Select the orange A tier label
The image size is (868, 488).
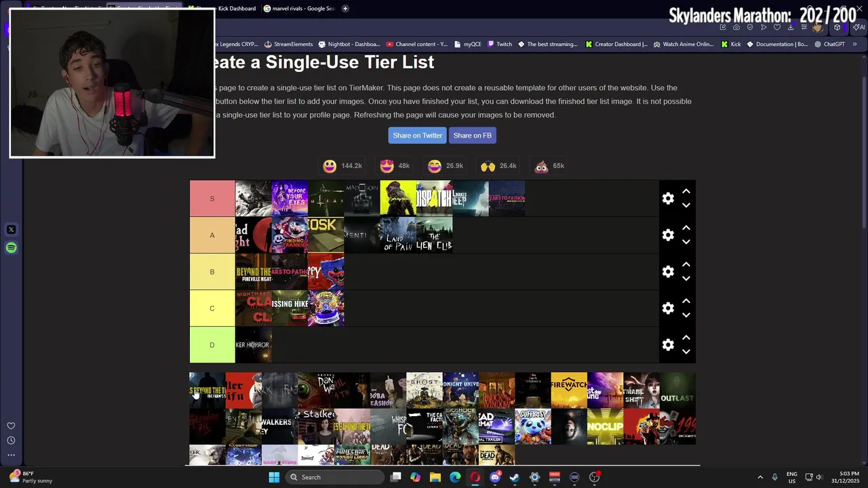[x=212, y=235]
